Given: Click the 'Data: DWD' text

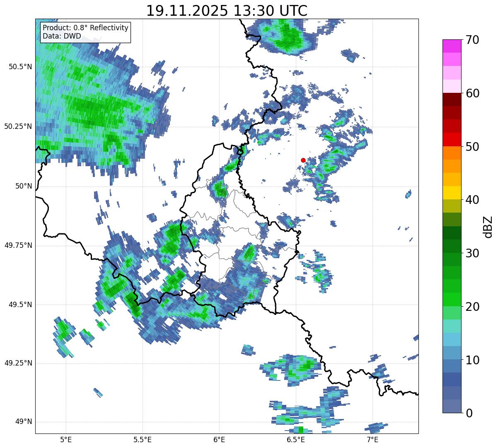Looking at the screenshot, I should click(62, 36).
